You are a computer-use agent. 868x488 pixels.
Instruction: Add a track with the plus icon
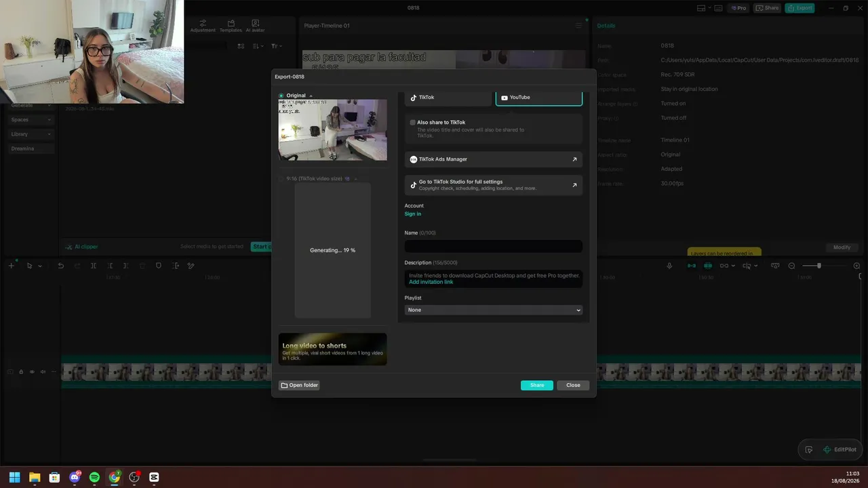click(11, 266)
